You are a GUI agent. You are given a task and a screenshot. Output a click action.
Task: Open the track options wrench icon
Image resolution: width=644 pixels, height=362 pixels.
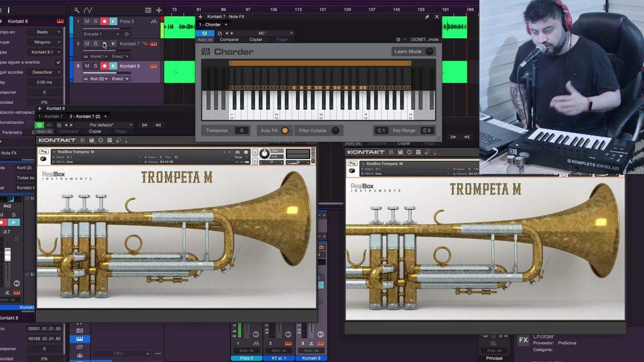(76, 10)
